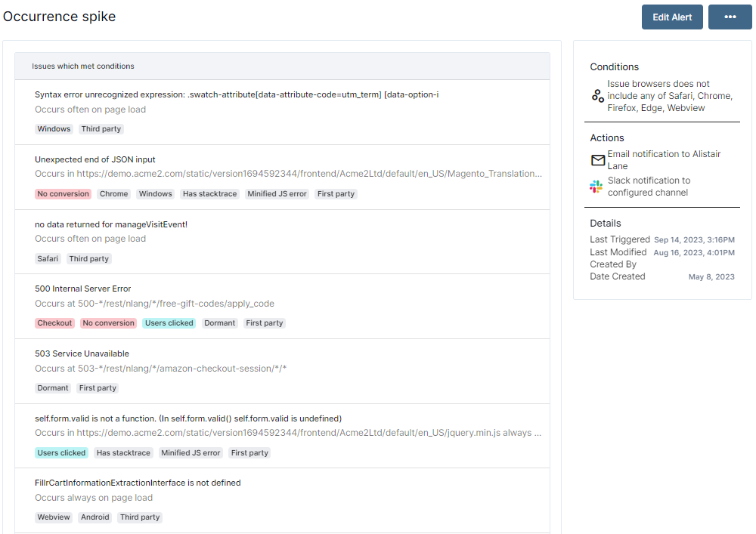This screenshot has width=756, height=534.
Task: Click Has stacktrace tag on self.form.valid issue
Action: click(123, 452)
